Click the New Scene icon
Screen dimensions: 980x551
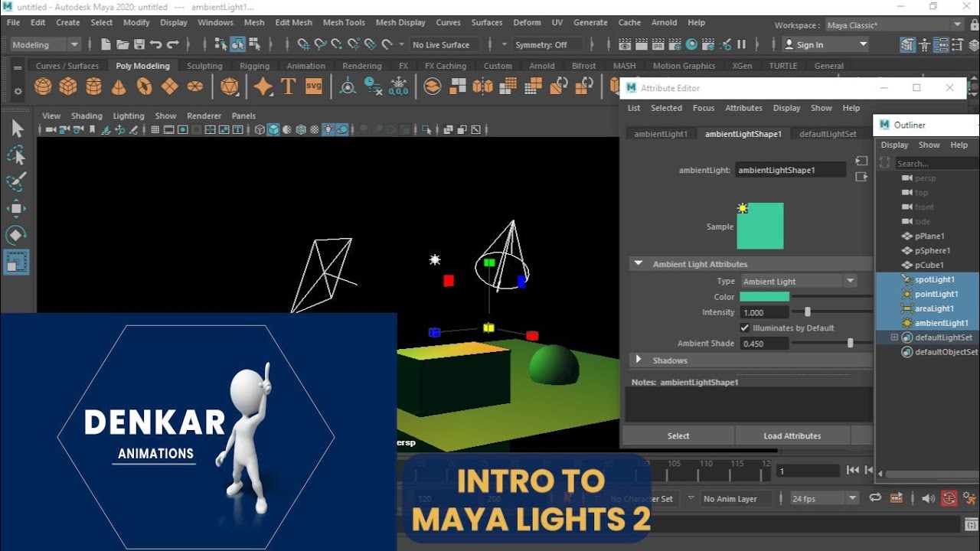106,44
